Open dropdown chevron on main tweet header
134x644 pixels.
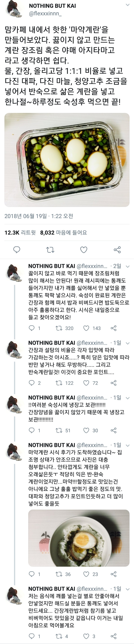tap(128, 5)
